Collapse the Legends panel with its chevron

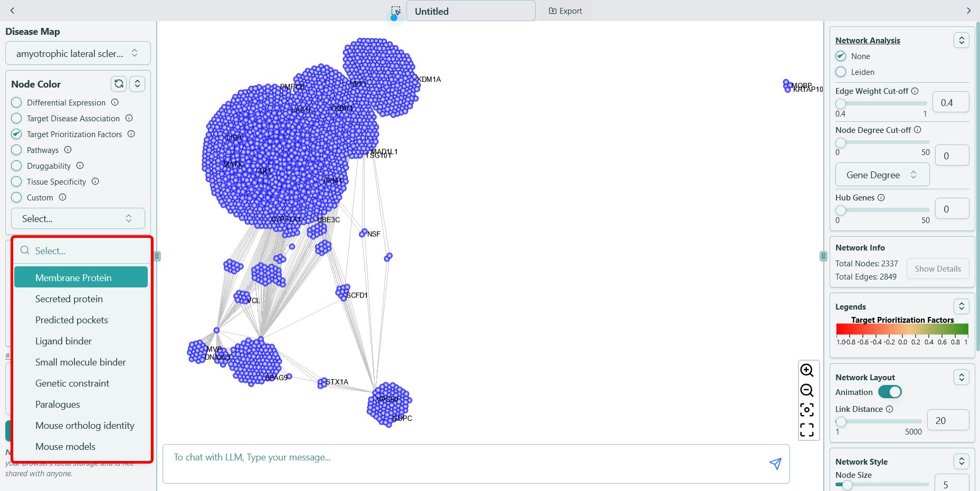click(962, 306)
